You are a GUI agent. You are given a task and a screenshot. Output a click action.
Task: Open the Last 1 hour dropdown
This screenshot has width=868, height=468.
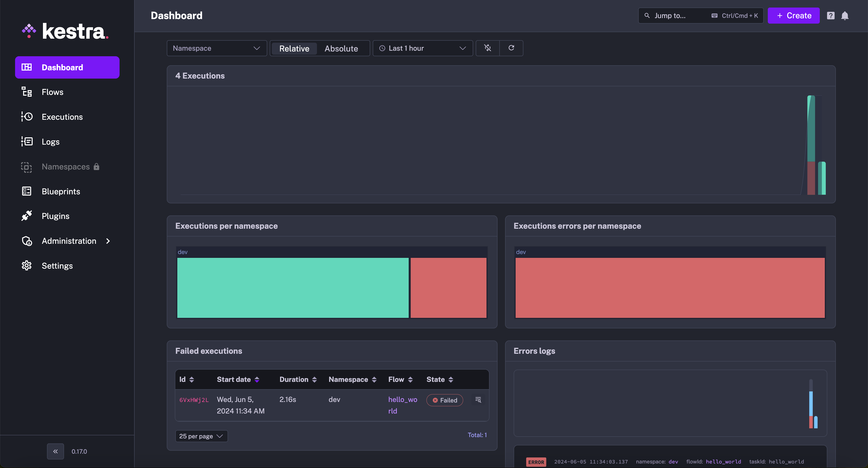point(422,48)
